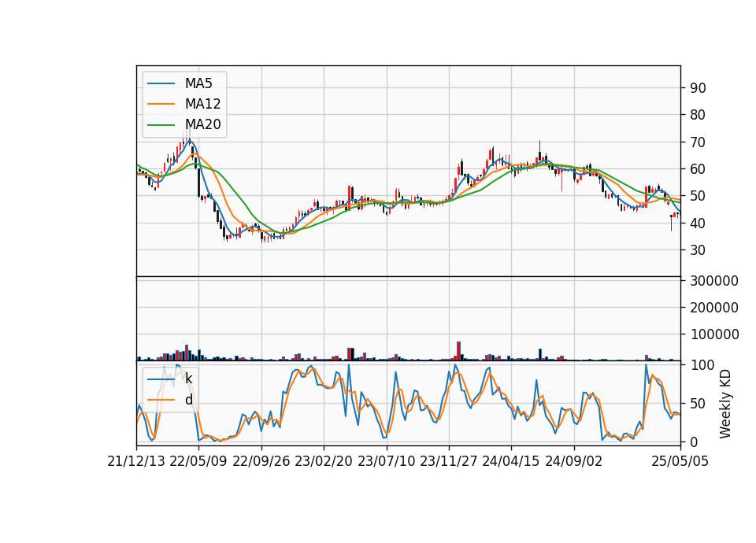The image size is (756, 543).
Task: Click the 300000 volume axis tick
Action: pyautogui.click(x=714, y=281)
